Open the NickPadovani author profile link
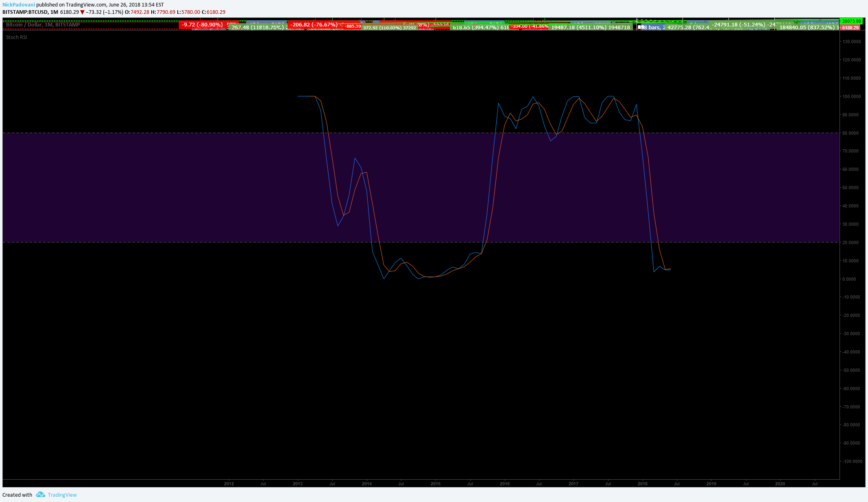The height and width of the screenshot is (502, 868). 19,5
